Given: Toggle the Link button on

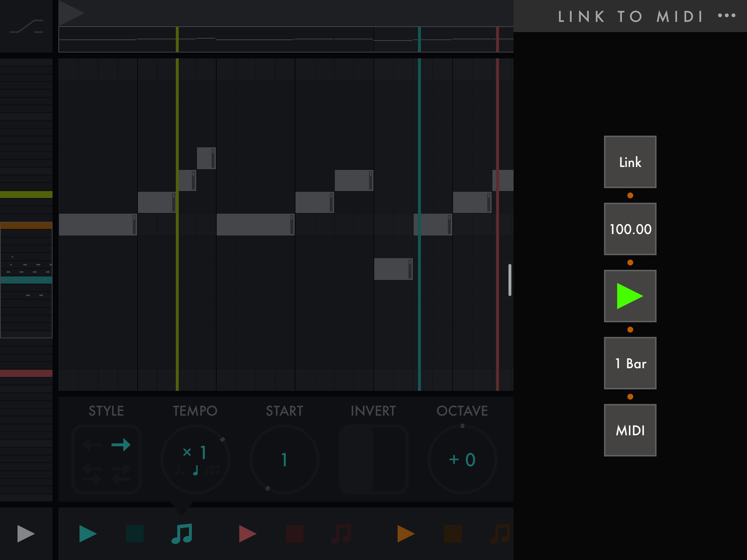Looking at the screenshot, I should coord(630,162).
